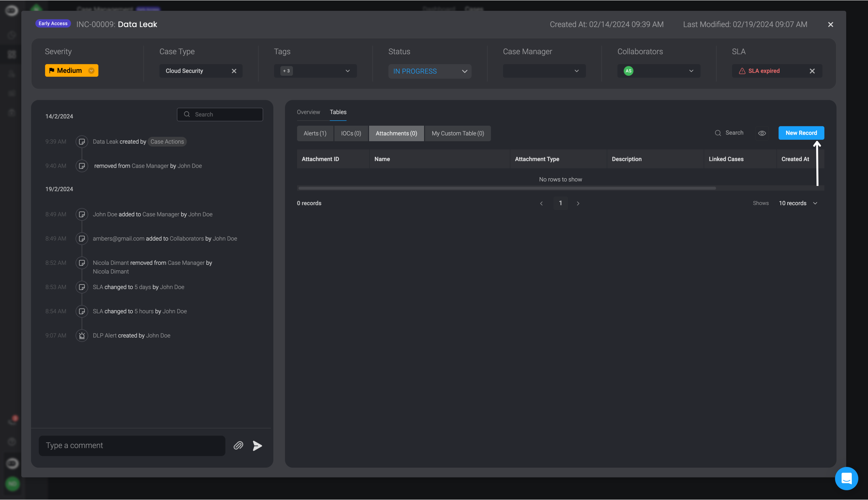
Task: Click the Type a comment field
Action: coord(132,445)
